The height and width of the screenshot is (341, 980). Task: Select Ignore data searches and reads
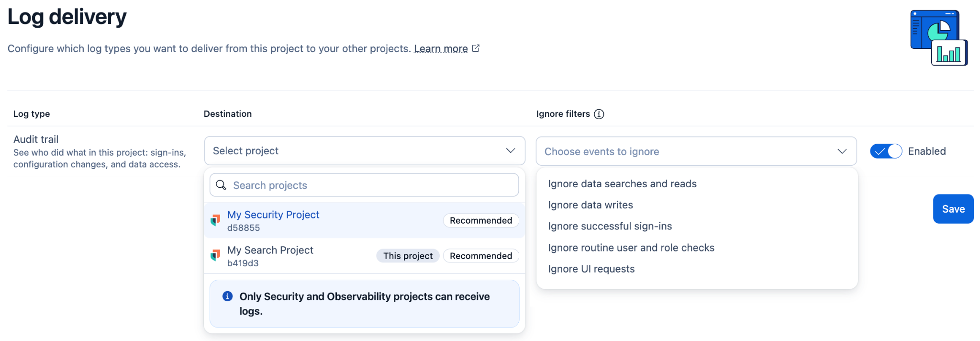[622, 184]
